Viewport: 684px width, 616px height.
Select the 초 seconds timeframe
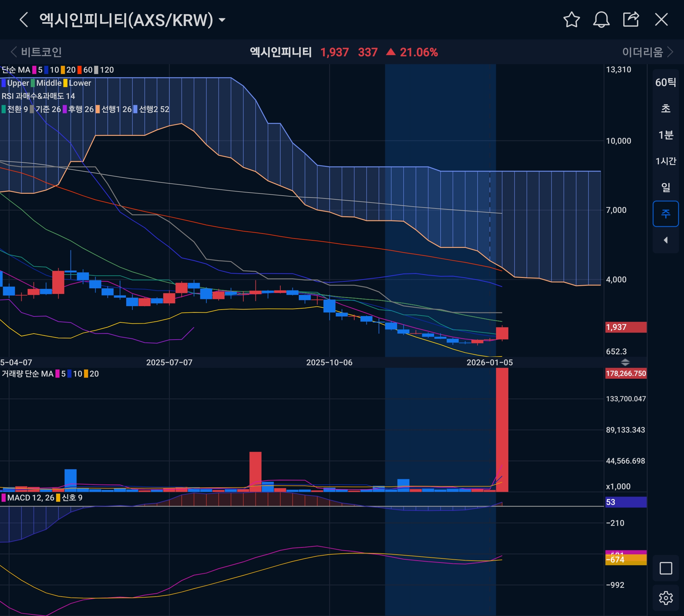[666, 109]
